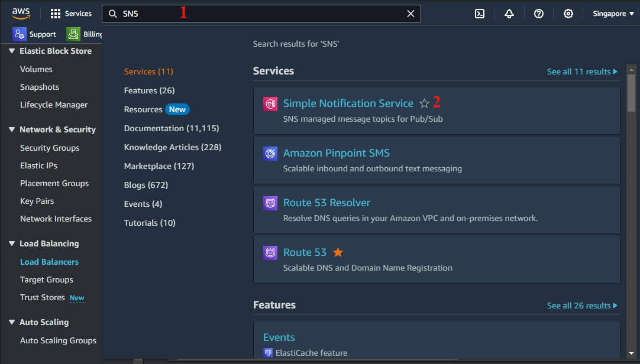Open the notifications bell
This screenshot has width=640, height=364.
coord(509,14)
